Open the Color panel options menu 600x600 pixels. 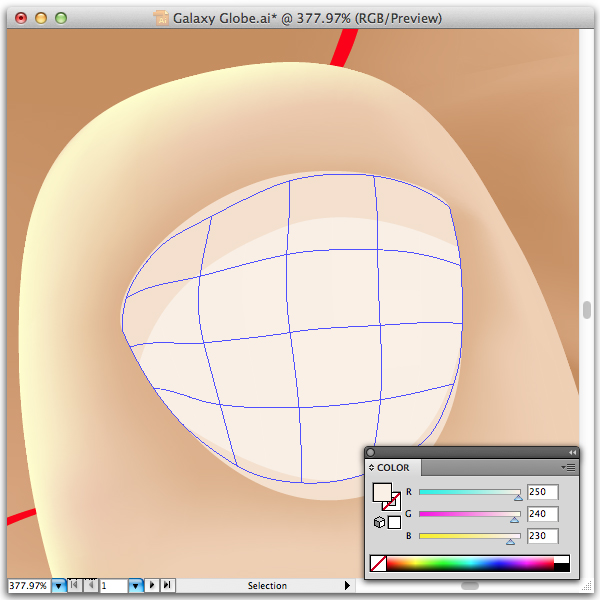[x=569, y=467]
